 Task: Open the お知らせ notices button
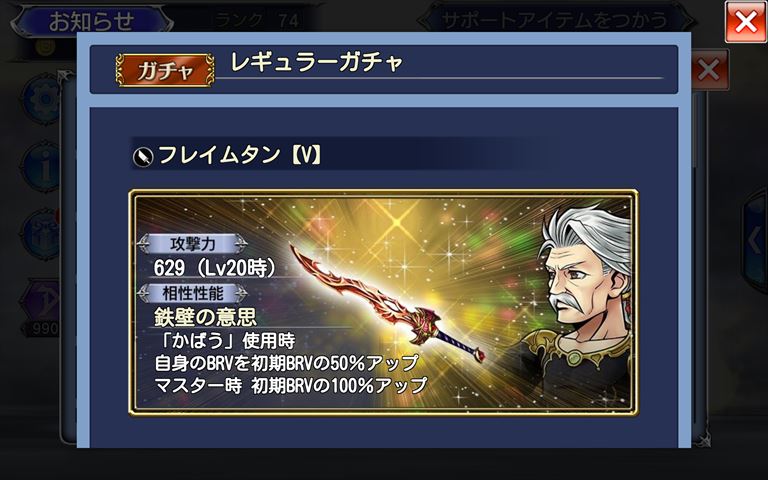[92, 22]
